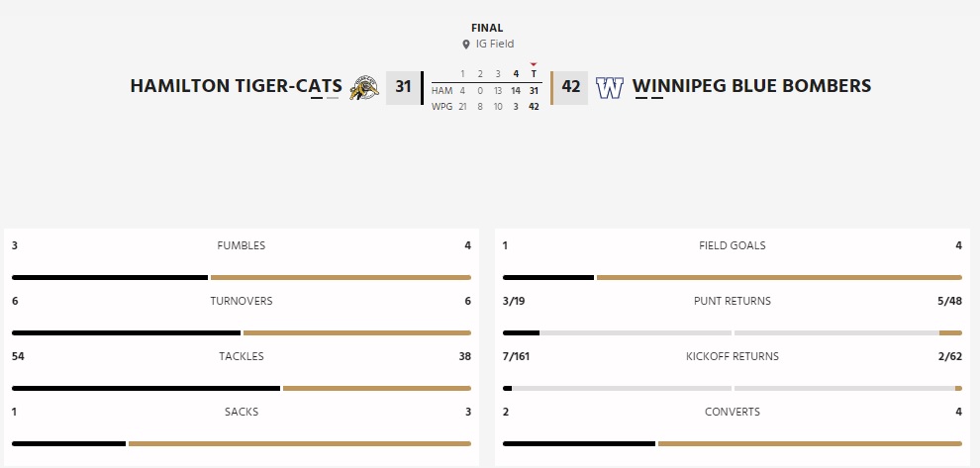
Task: Click the Kickoff Returns stat label
Action: click(732, 356)
